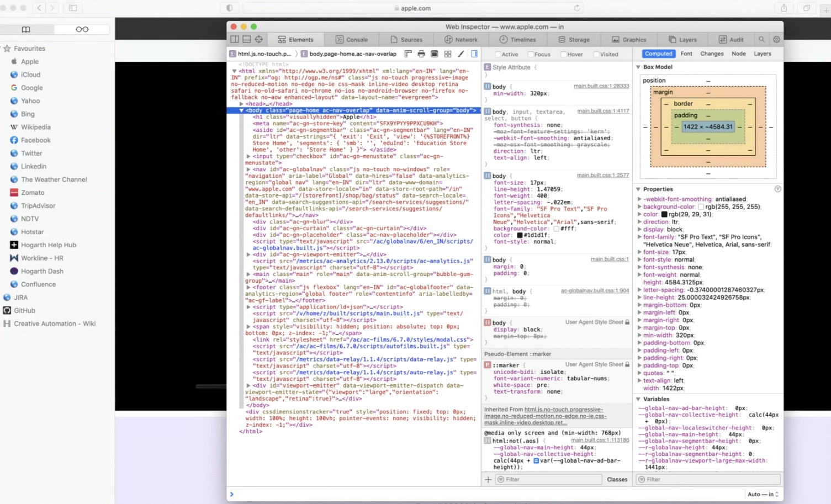Add new style rule plus icon
831x504 pixels.
(488, 479)
